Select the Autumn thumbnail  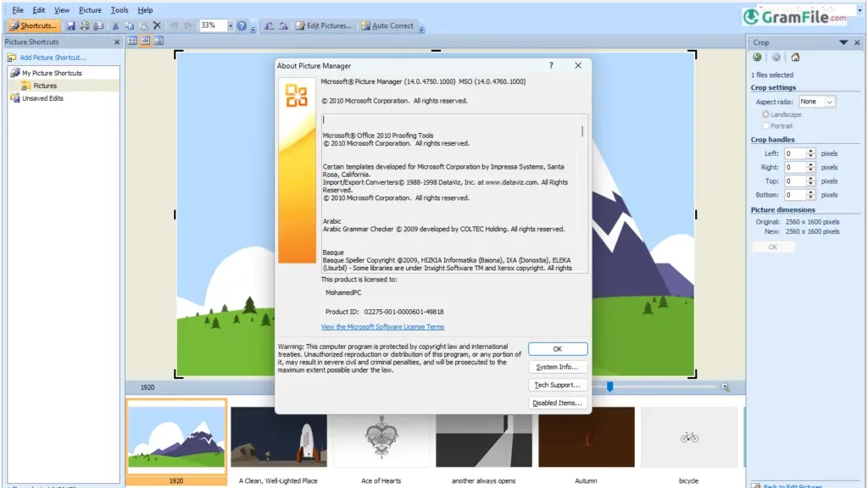coord(587,437)
